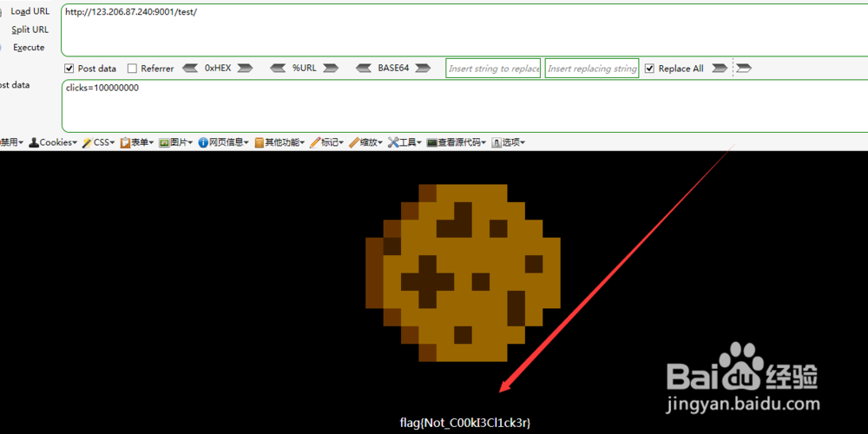Focus the 'Insert string to replace' field
Viewport: 868px width, 434px height.
(493, 69)
